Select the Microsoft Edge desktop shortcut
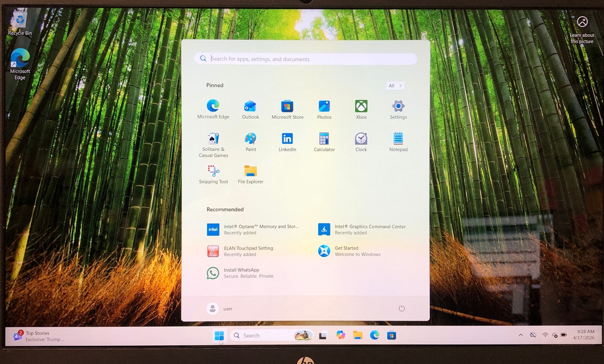The width and height of the screenshot is (604, 364). tap(20, 64)
